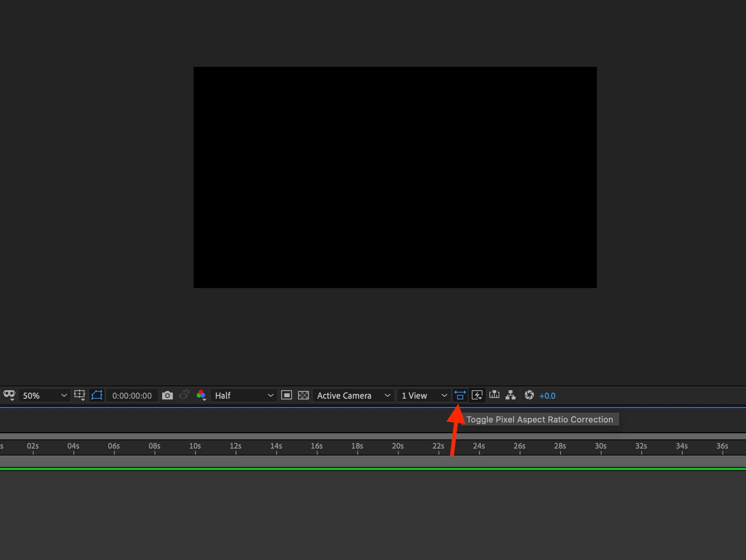Toggle the transparency grid checkerboard

[x=303, y=395]
